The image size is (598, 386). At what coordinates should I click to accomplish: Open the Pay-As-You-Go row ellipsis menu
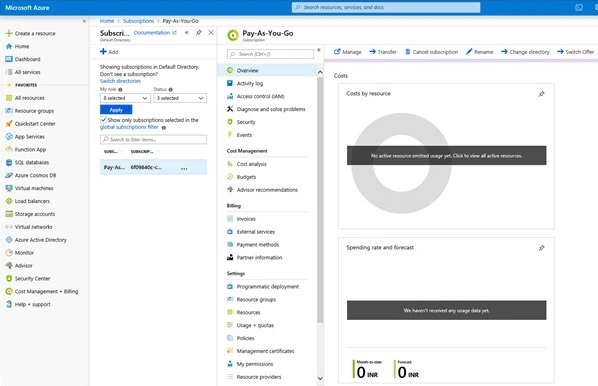click(x=184, y=168)
